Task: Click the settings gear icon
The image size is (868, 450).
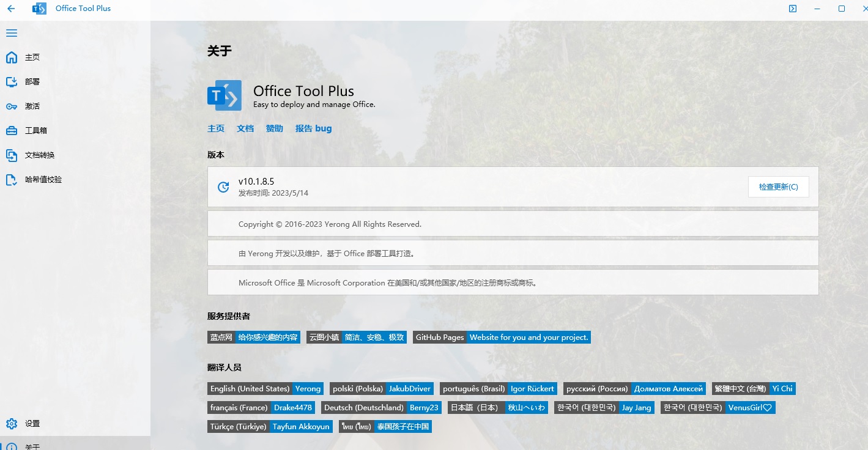Action: tap(12, 424)
